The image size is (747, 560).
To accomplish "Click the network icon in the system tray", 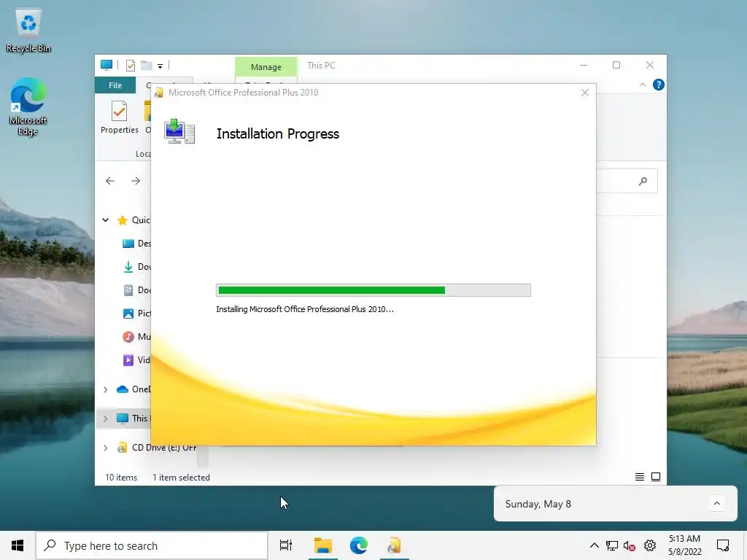I will click(x=612, y=545).
